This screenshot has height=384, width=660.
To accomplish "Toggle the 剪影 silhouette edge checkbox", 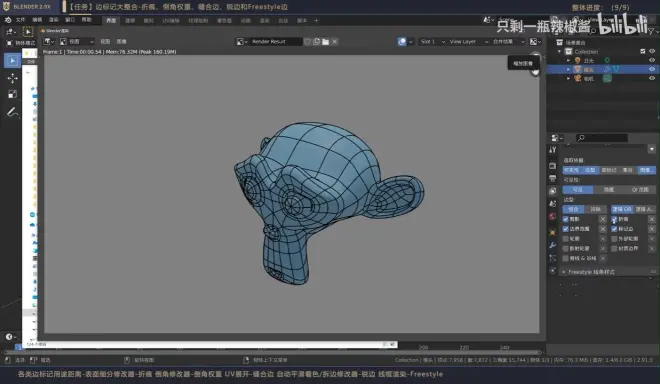I will pos(566,219).
